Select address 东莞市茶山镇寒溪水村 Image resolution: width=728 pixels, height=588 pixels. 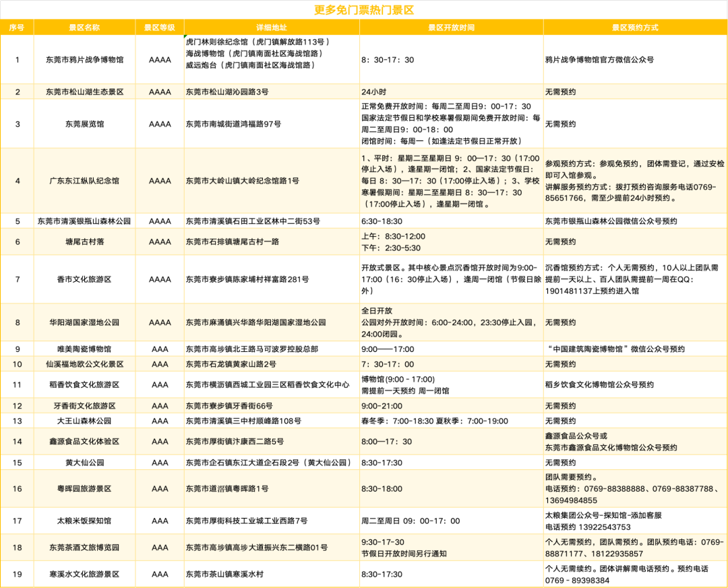pos(224,574)
